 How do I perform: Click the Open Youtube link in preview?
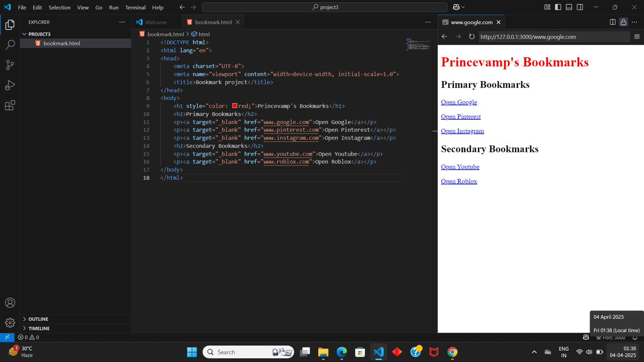[460, 167]
